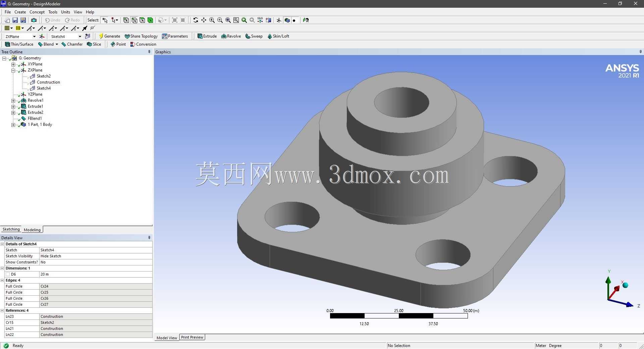The image size is (644, 349).
Task: Open the Create menu
Action: pos(20,12)
